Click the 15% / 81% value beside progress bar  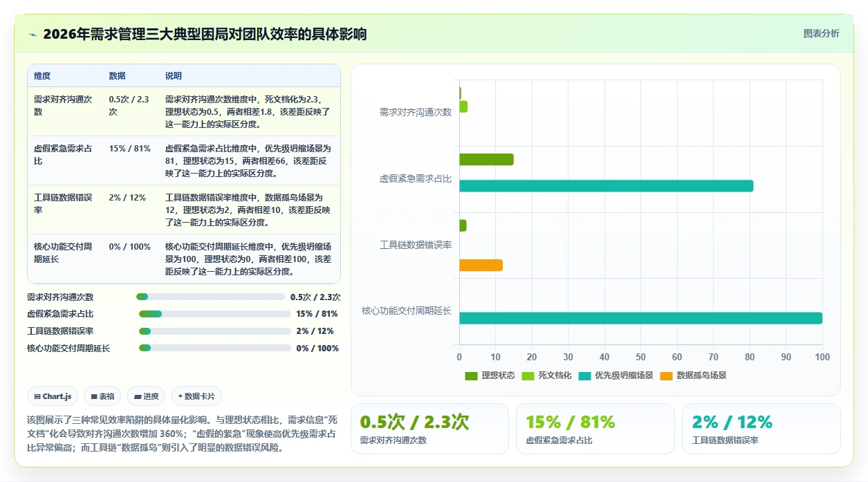point(317,314)
